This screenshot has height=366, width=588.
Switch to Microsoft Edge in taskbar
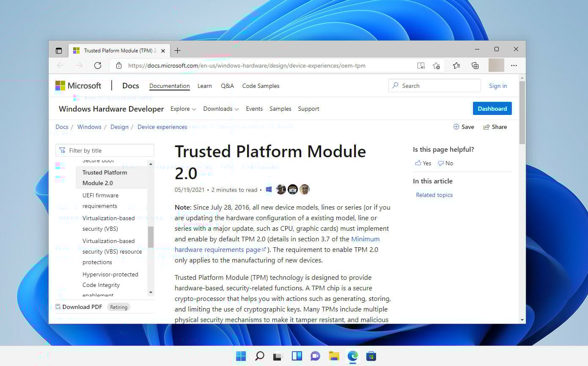[x=352, y=356]
